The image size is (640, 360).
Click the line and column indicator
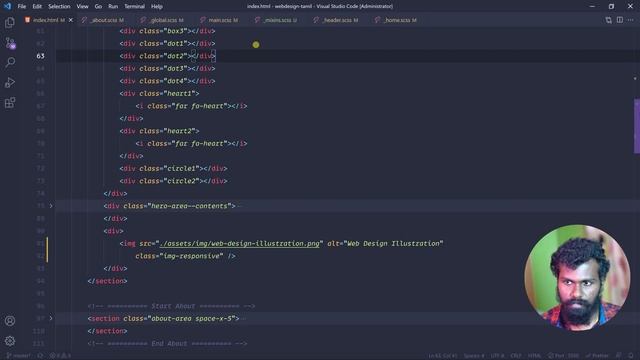pos(443,356)
